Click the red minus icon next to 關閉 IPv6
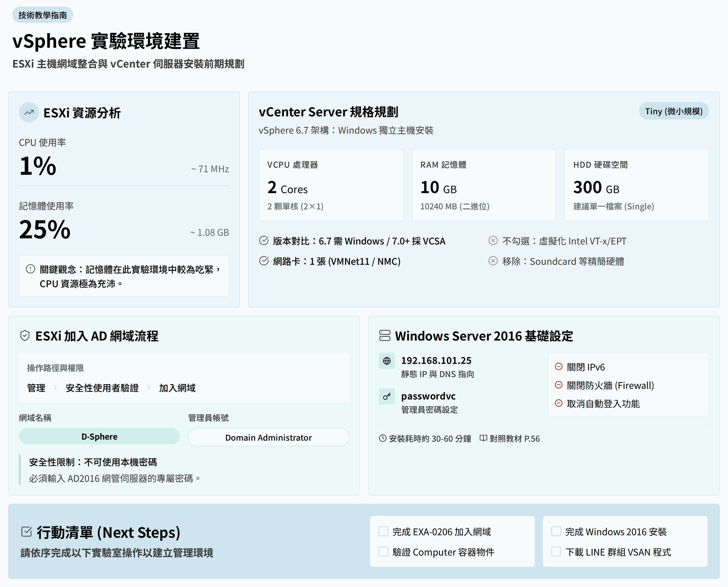728x587 pixels. [x=558, y=367]
